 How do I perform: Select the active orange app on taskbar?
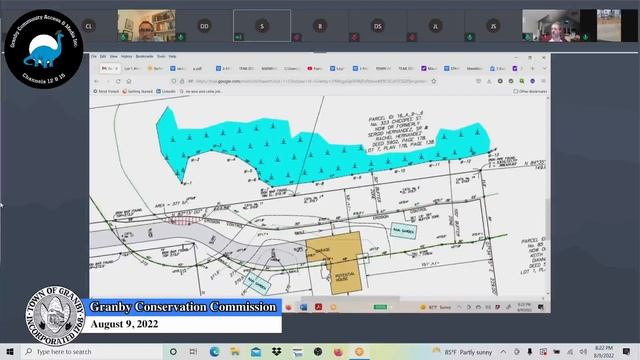point(359,351)
